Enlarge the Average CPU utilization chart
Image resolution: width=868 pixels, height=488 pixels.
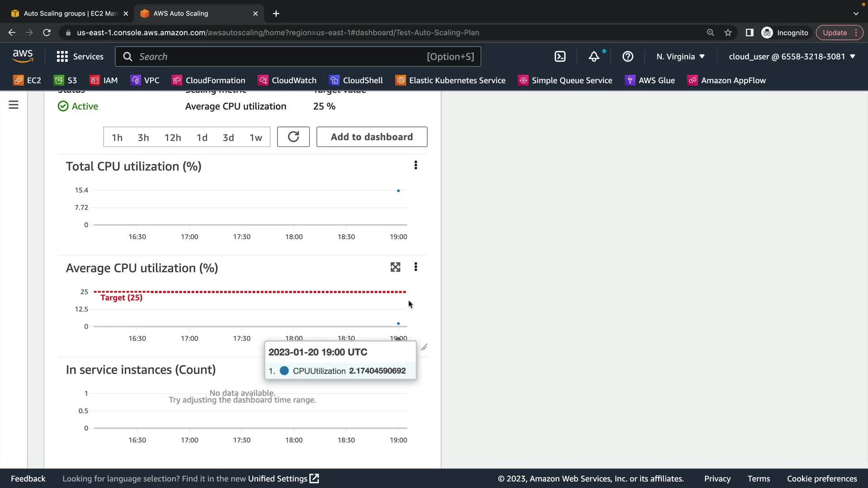pos(395,267)
